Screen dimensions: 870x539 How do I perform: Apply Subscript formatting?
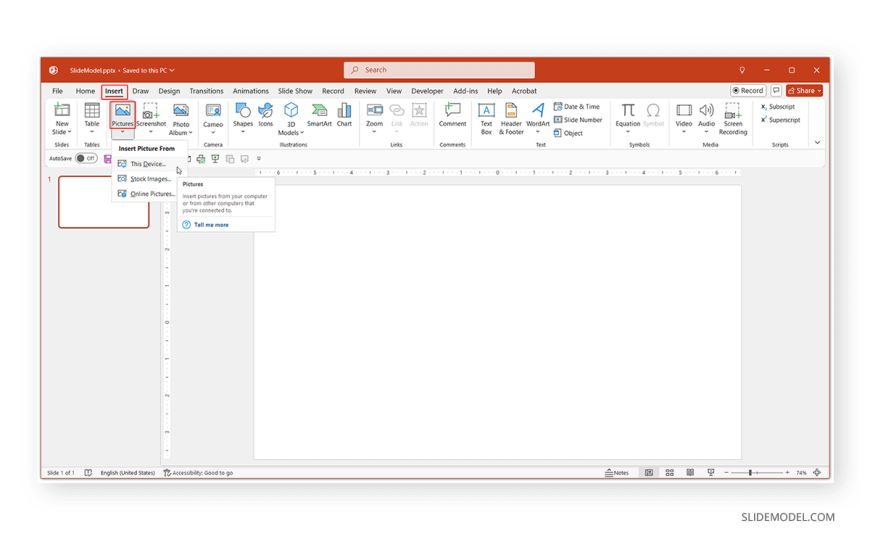(778, 107)
